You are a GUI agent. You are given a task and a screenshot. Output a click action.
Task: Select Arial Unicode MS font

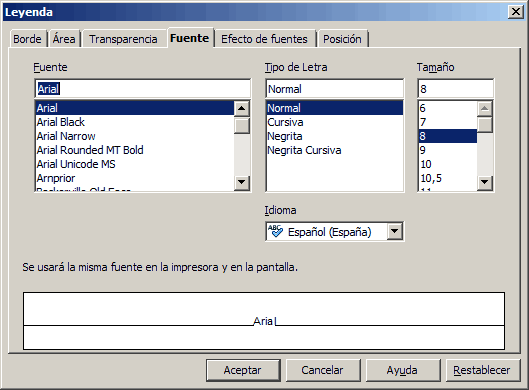coord(134,164)
